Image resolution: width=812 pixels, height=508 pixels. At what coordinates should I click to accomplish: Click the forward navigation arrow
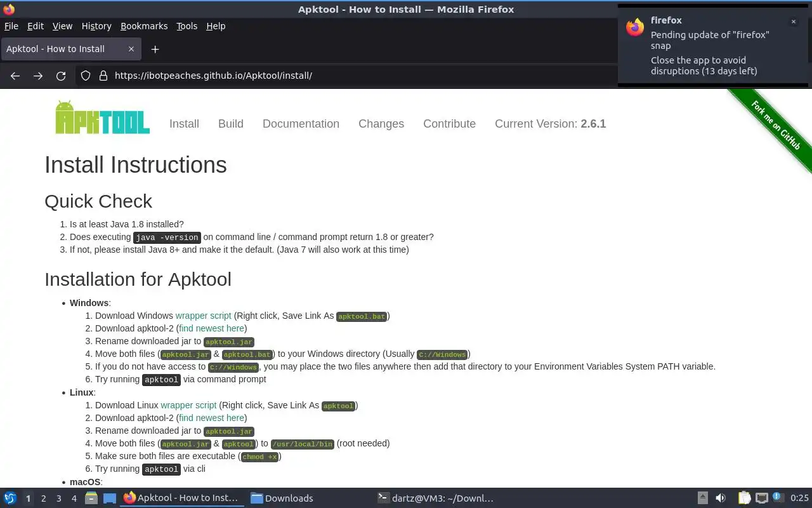38,76
